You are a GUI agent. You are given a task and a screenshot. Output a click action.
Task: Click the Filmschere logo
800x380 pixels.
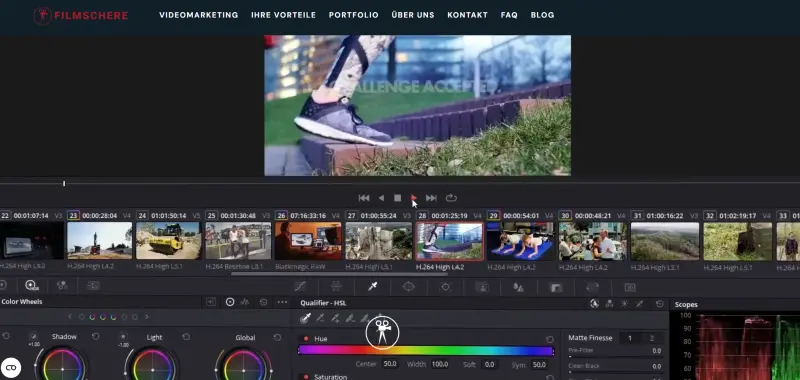(x=81, y=15)
